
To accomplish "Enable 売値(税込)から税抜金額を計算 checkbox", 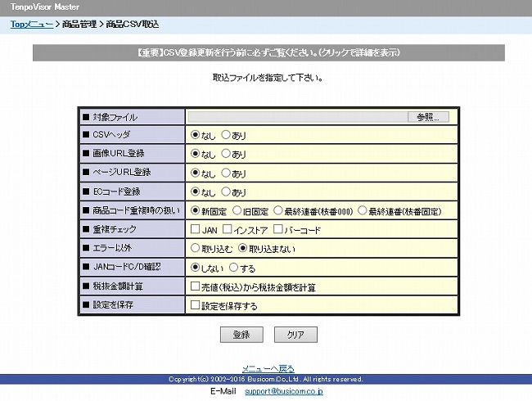I will [195, 286].
